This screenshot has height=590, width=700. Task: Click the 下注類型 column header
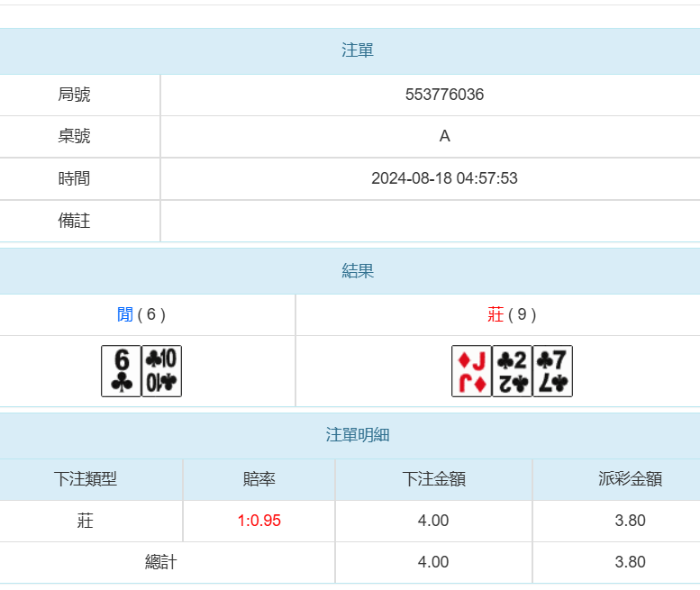click(x=86, y=479)
